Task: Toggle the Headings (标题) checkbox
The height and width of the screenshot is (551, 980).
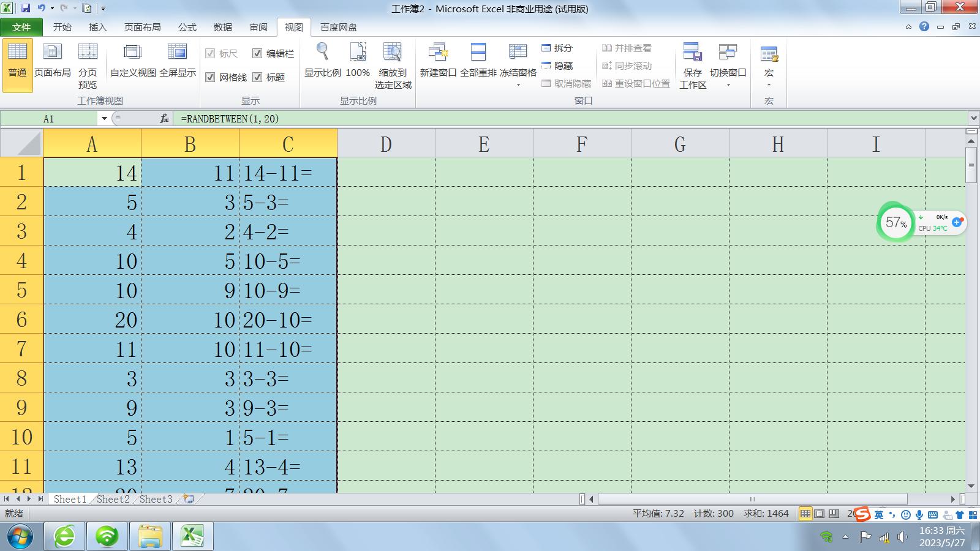Action: [x=257, y=77]
